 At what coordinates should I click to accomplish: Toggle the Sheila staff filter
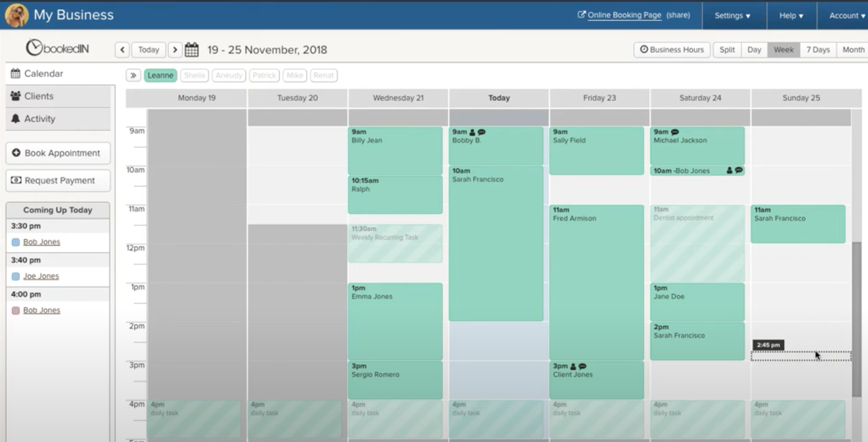pyautogui.click(x=194, y=75)
